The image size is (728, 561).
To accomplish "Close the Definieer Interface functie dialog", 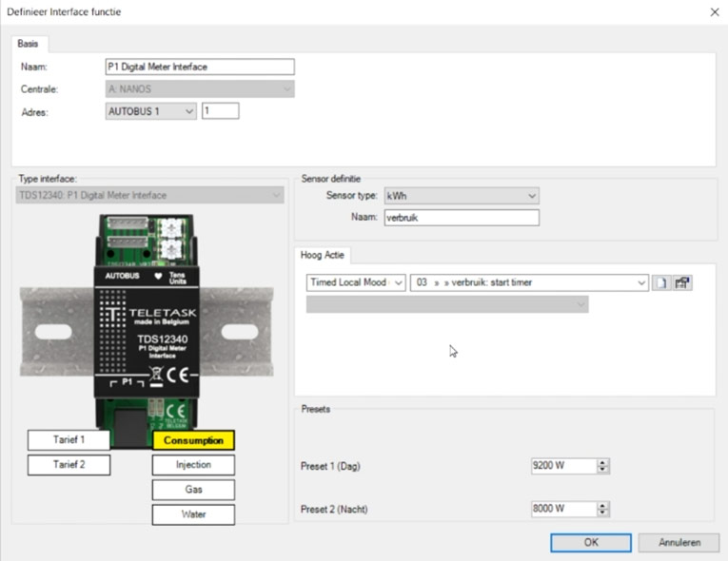I will 714,11.
